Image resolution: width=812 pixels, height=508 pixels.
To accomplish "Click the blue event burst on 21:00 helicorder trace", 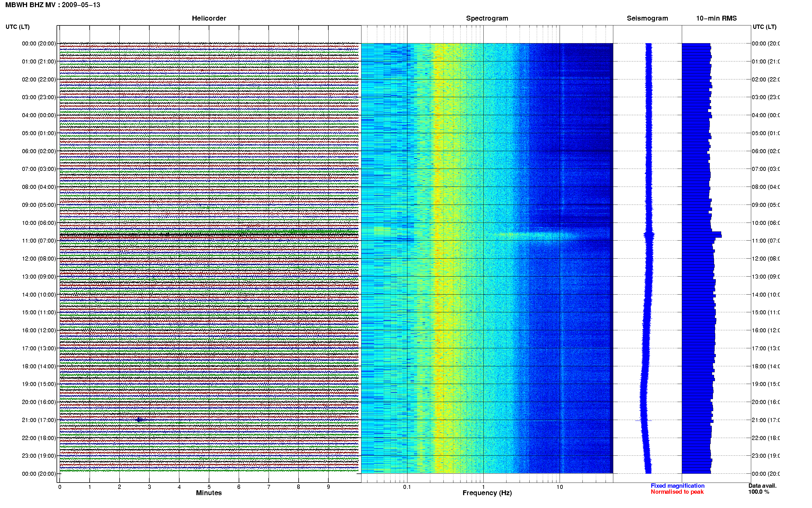I will (x=140, y=420).
